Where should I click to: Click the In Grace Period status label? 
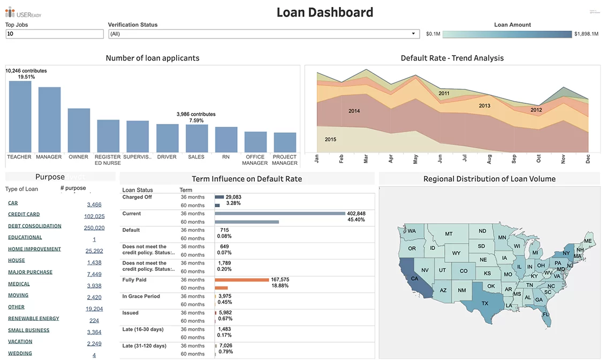tap(141, 296)
